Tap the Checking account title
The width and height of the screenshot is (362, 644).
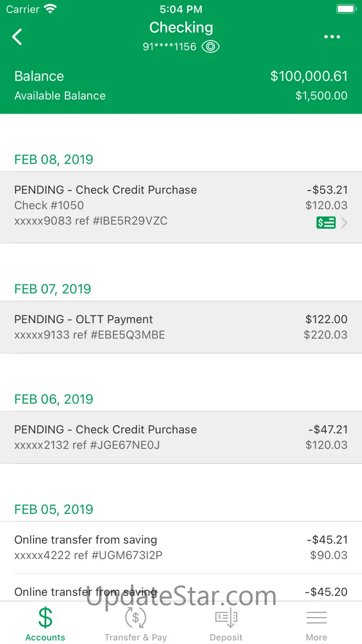181,27
